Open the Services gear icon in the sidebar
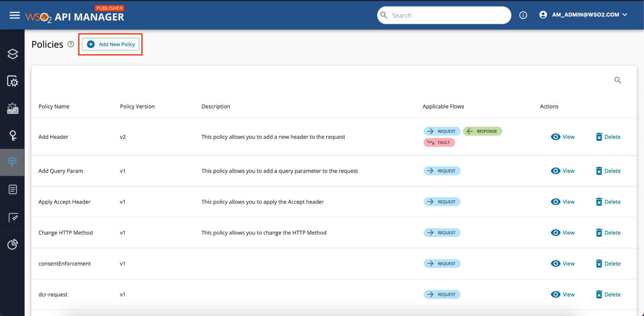The width and height of the screenshot is (644, 316). [13, 81]
